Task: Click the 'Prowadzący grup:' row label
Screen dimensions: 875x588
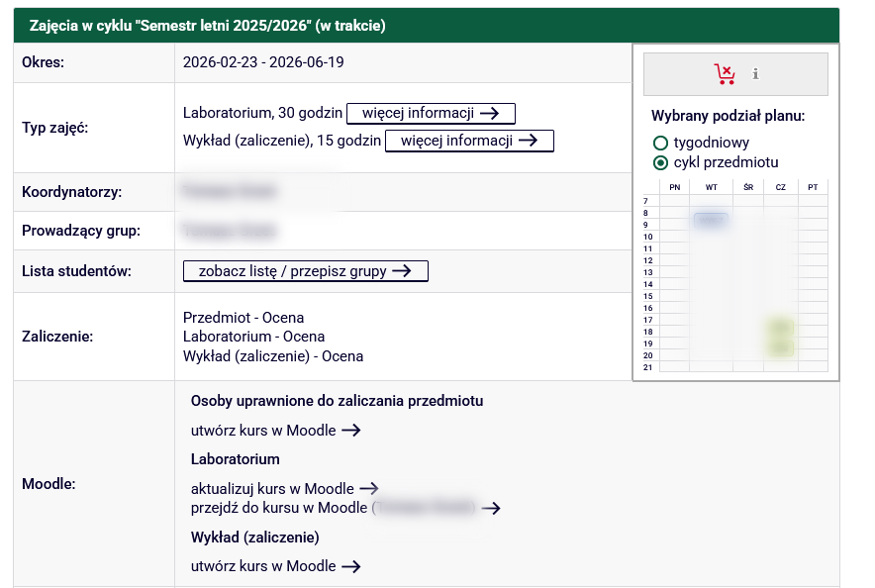Action: (81, 231)
